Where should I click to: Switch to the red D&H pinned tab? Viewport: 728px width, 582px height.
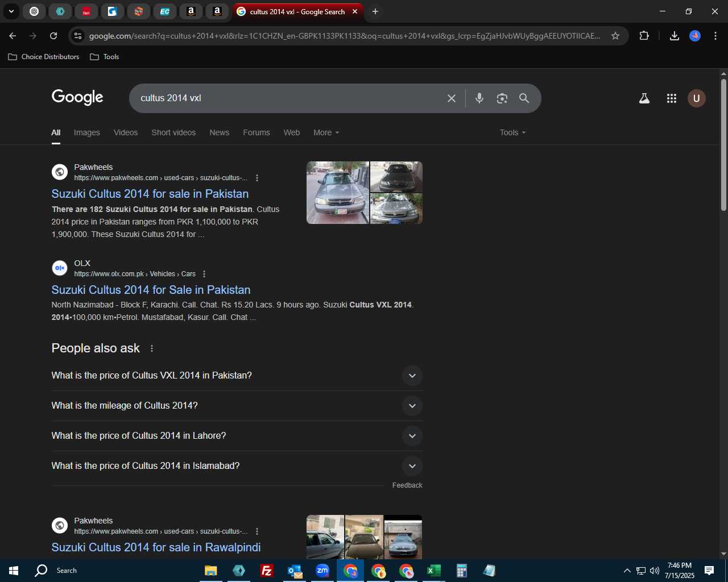click(86, 11)
